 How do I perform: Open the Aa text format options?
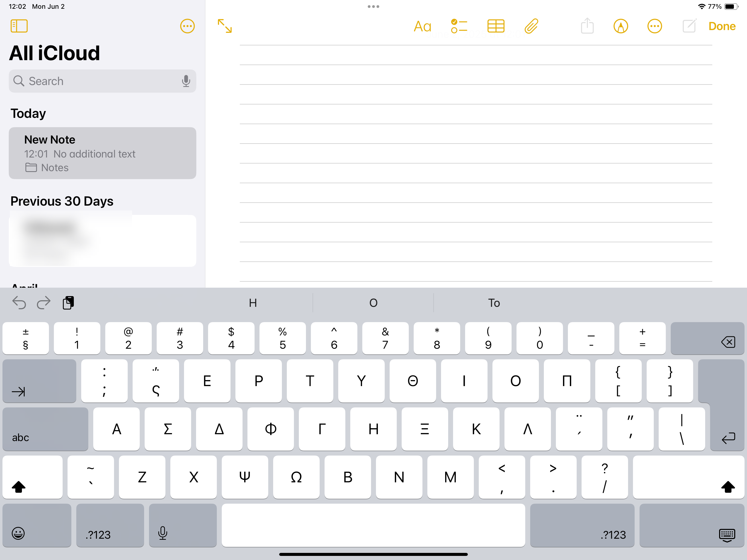(422, 26)
